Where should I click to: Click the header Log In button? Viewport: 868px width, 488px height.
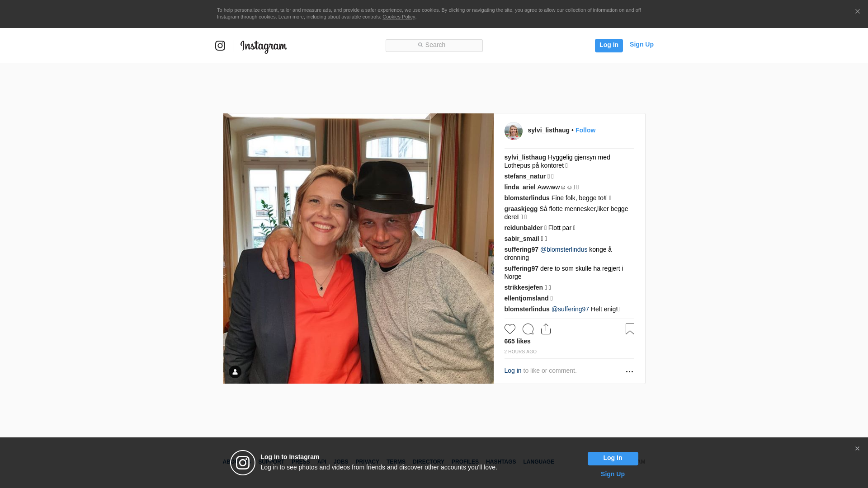pos(609,45)
